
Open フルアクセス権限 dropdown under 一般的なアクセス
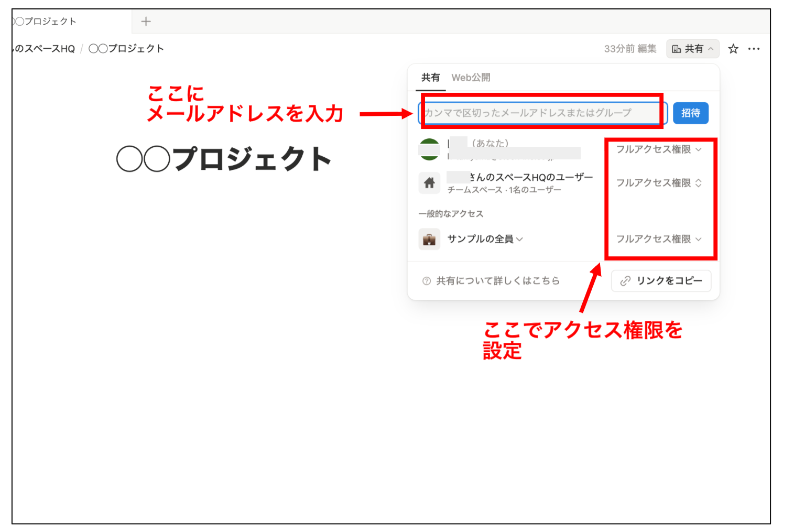659,239
